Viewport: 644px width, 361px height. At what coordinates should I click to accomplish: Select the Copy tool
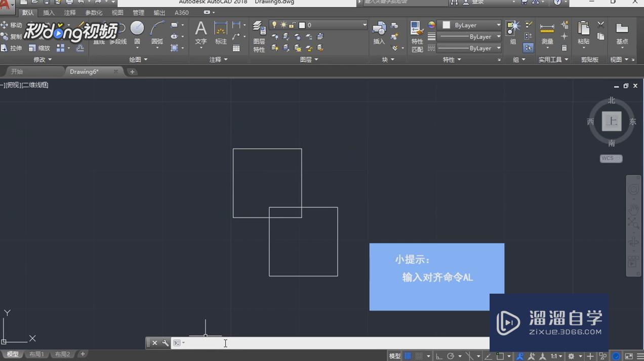(13, 36)
